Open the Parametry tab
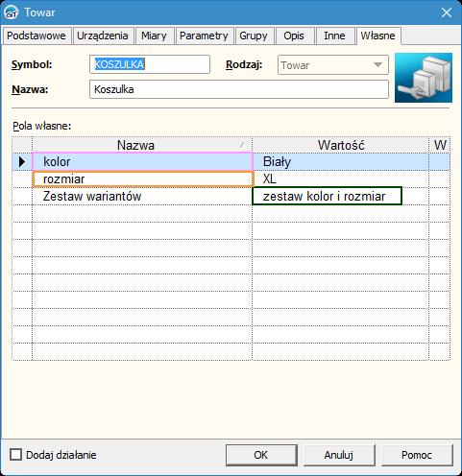This screenshot has width=462, height=476. [x=204, y=36]
